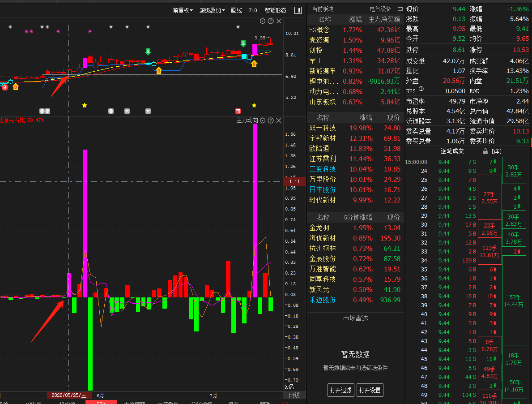
Task: Click the EPS footnote circle icon
Action: click(x=421, y=89)
